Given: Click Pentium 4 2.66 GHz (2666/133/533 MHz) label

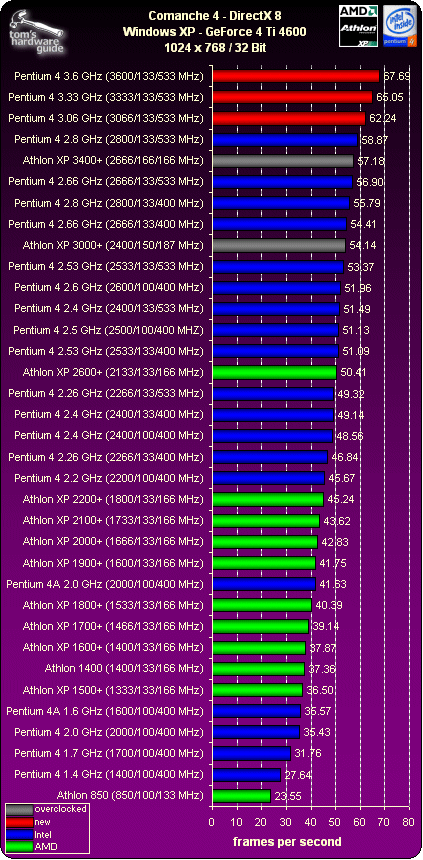Looking at the screenshot, I should point(106,182).
